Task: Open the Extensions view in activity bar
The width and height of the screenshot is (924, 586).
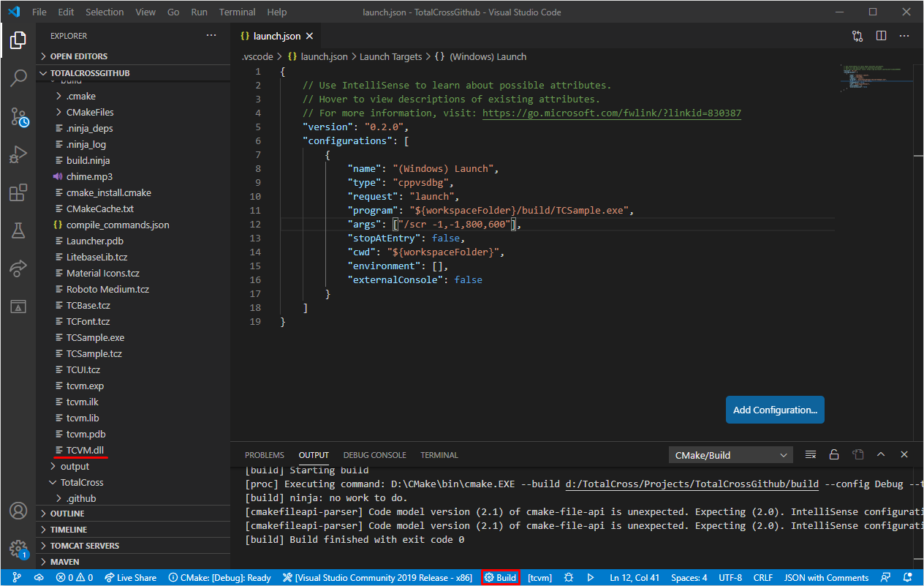Action: 18,192
